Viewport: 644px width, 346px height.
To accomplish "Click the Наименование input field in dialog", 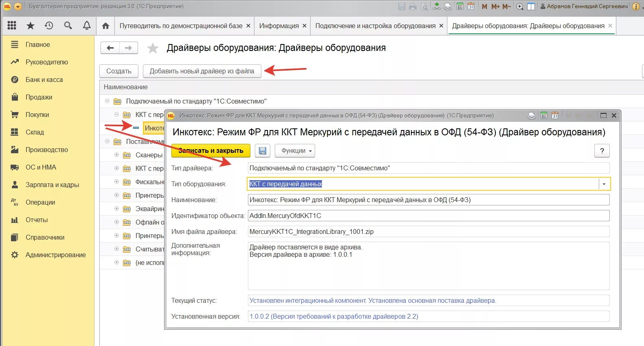I will tap(429, 200).
